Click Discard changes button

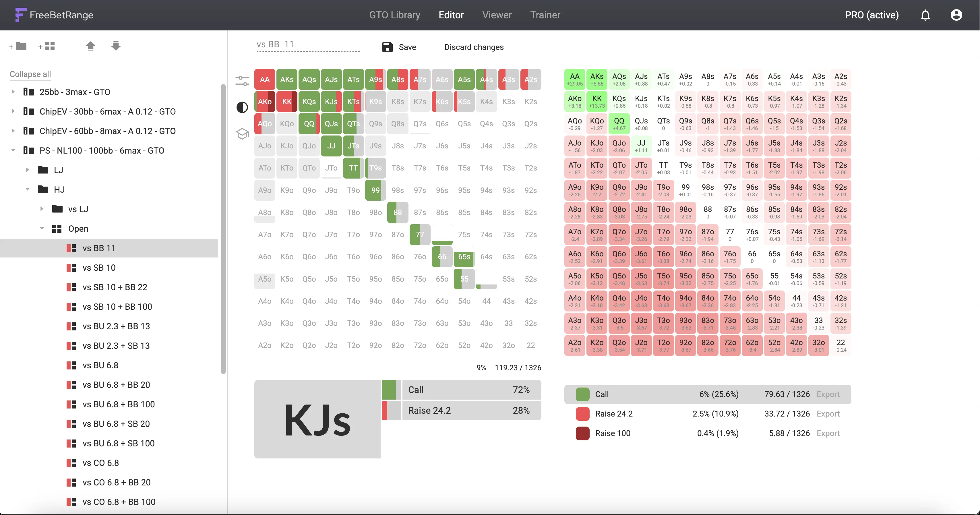click(x=474, y=47)
